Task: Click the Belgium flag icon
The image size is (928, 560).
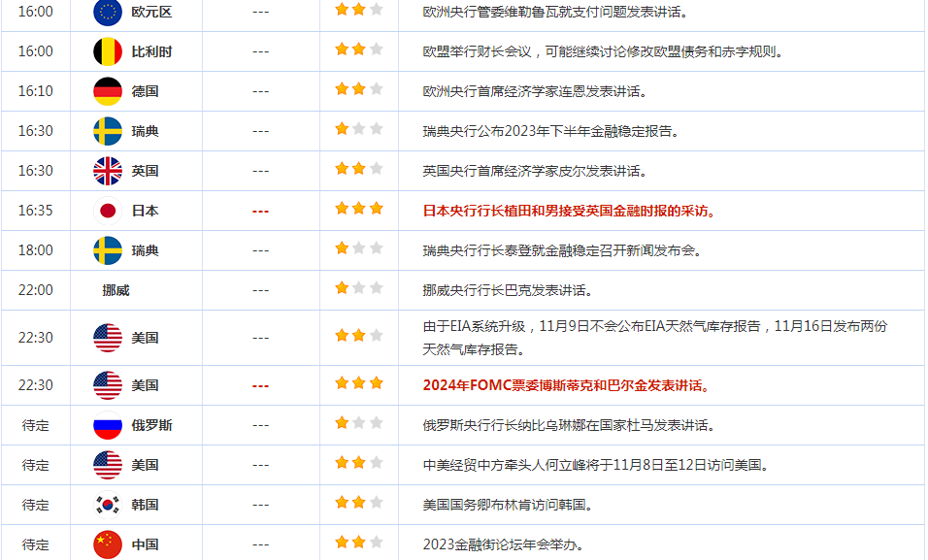Action: 108,51
